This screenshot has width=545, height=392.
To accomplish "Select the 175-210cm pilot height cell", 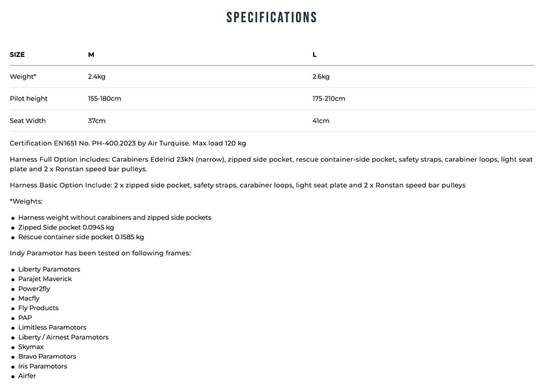I will (x=329, y=98).
